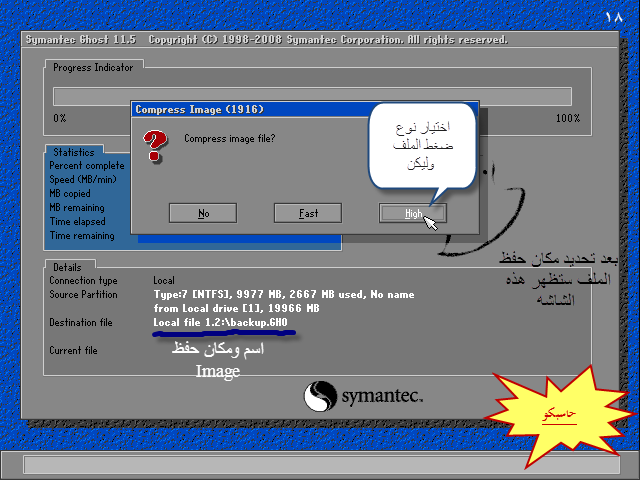640x480 pixels.
Task: Click the "100%" progress label
Action: point(568,118)
